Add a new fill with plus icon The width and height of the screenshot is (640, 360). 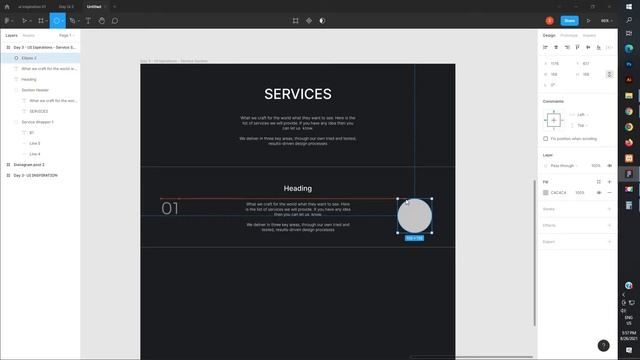click(609, 182)
